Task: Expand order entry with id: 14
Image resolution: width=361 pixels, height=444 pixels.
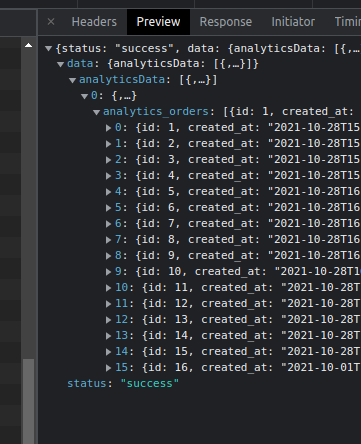Action: click(x=108, y=336)
